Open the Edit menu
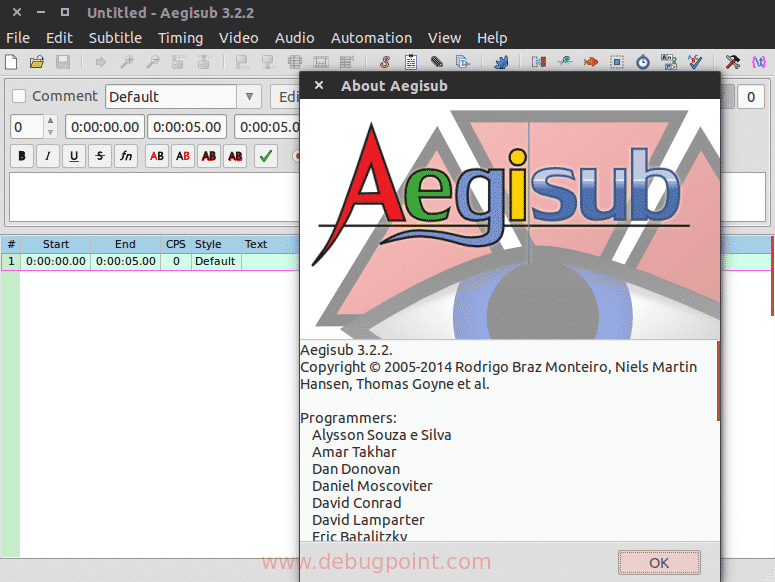The width and height of the screenshot is (775, 582). [59, 38]
